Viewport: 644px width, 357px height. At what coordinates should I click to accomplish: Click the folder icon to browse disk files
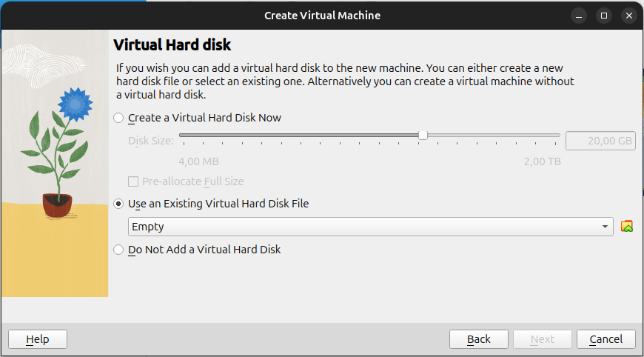(x=627, y=227)
